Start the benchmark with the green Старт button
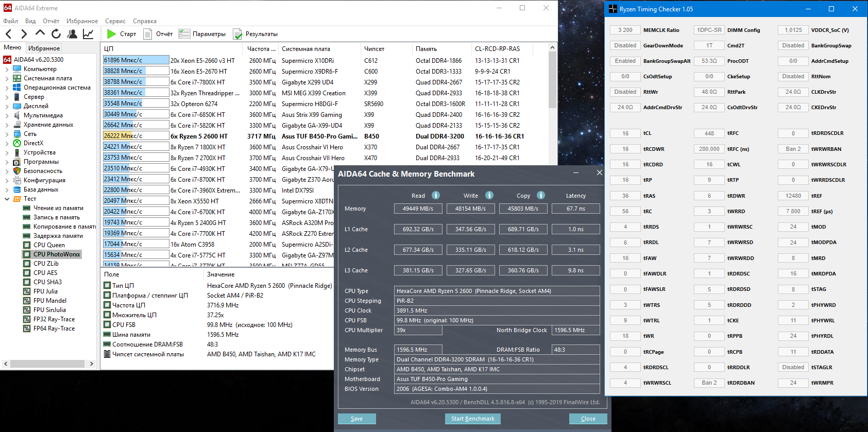 click(x=122, y=34)
